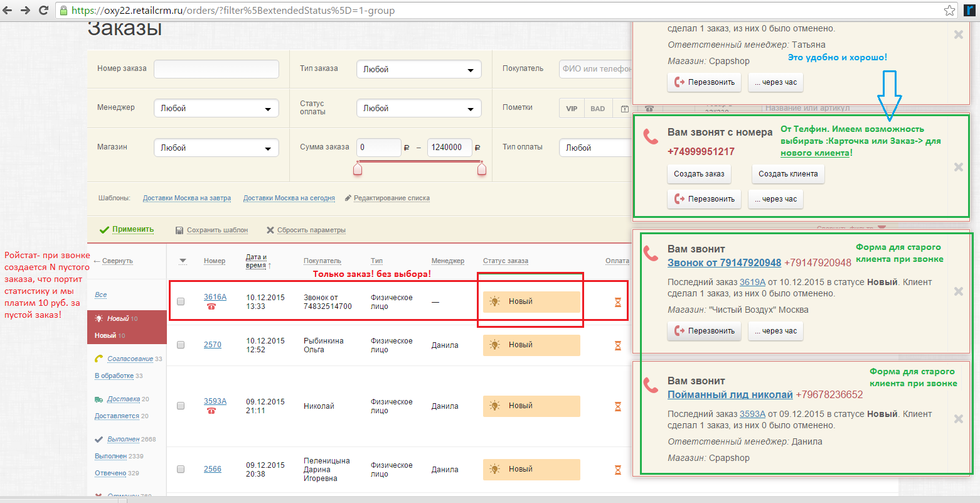
Task: Click Сбросить параметры
Action: 311,230
